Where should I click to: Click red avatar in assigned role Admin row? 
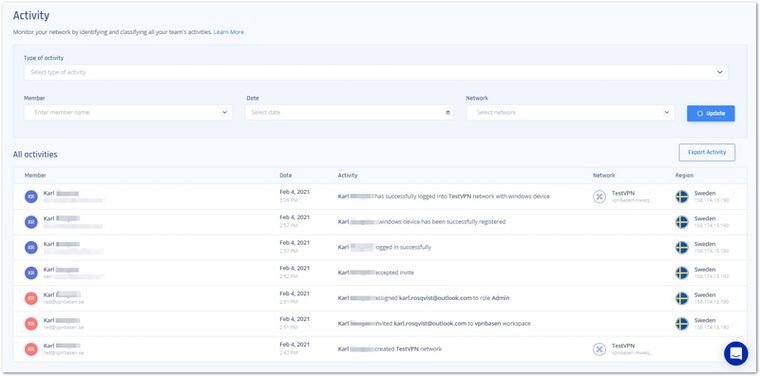pos(31,298)
